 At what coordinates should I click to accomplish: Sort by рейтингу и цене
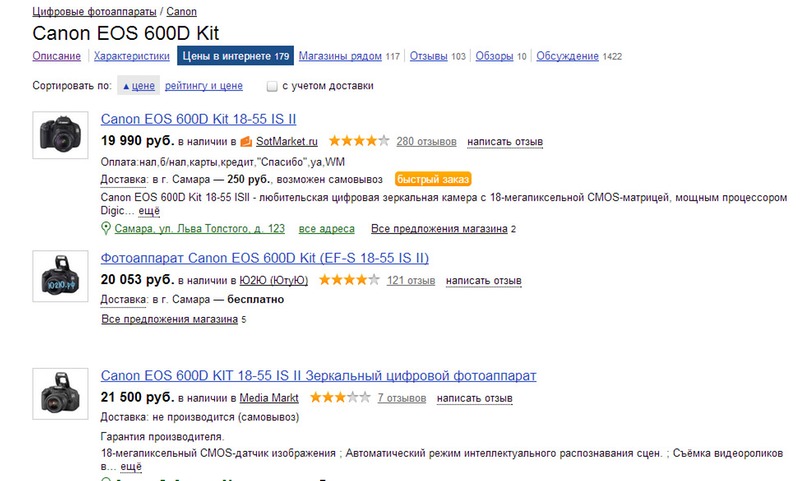point(204,86)
